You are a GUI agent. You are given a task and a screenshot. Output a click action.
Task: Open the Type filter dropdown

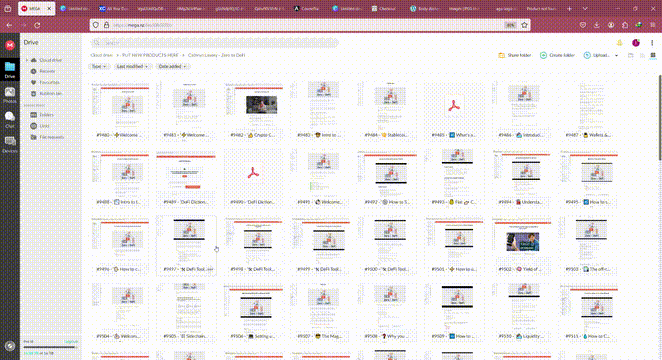pyautogui.click(x=99, y=66)
